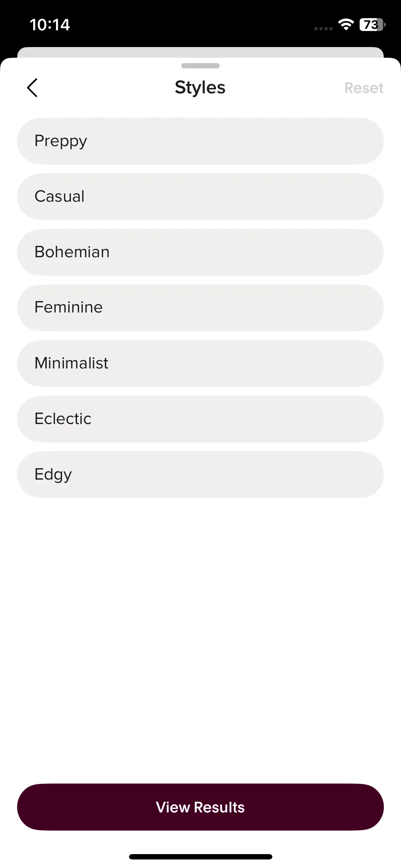Pick the Minimalist style filter

(200, 363)
